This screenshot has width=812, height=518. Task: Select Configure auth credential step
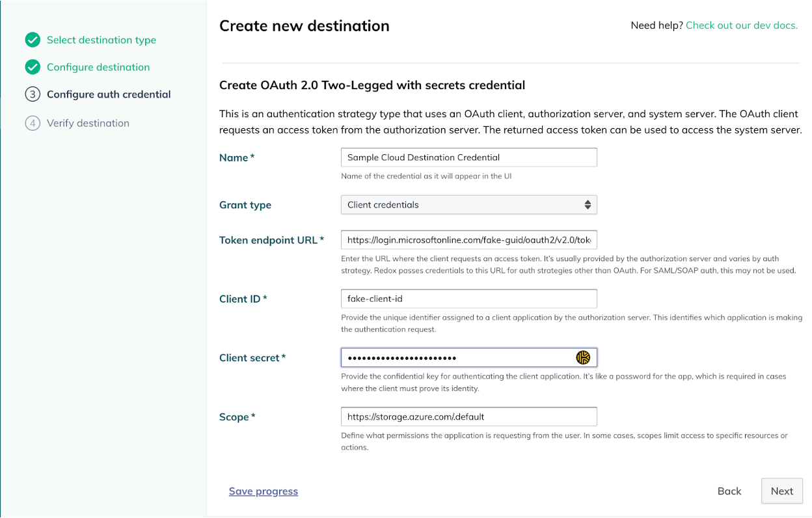click(x=109, y=94)
